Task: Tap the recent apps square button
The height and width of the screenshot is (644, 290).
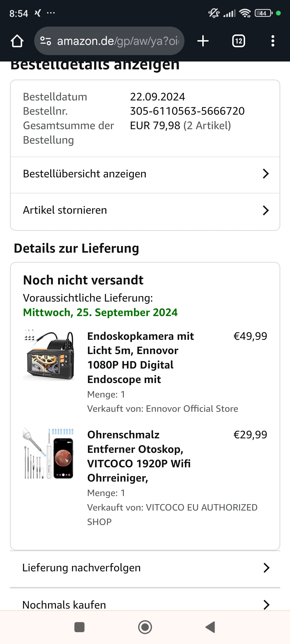Action: coord(79,627)
